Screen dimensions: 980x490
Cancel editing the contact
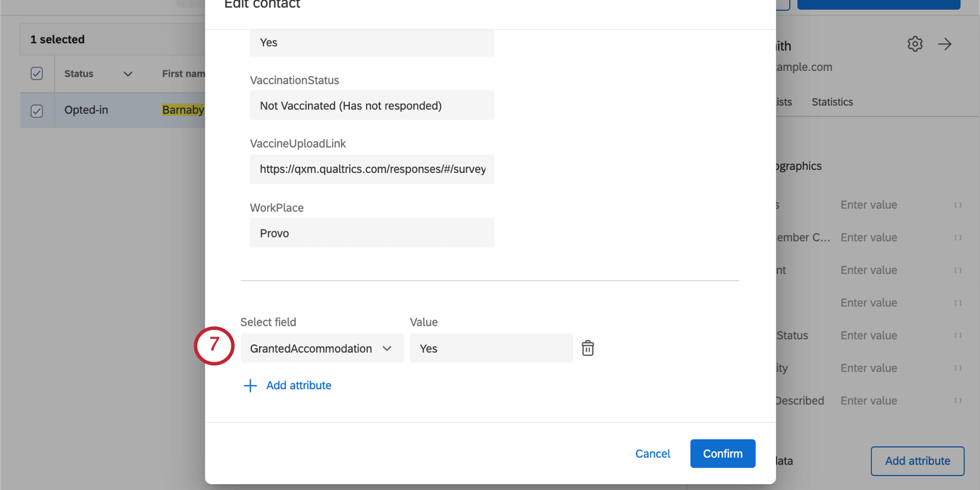653,454
